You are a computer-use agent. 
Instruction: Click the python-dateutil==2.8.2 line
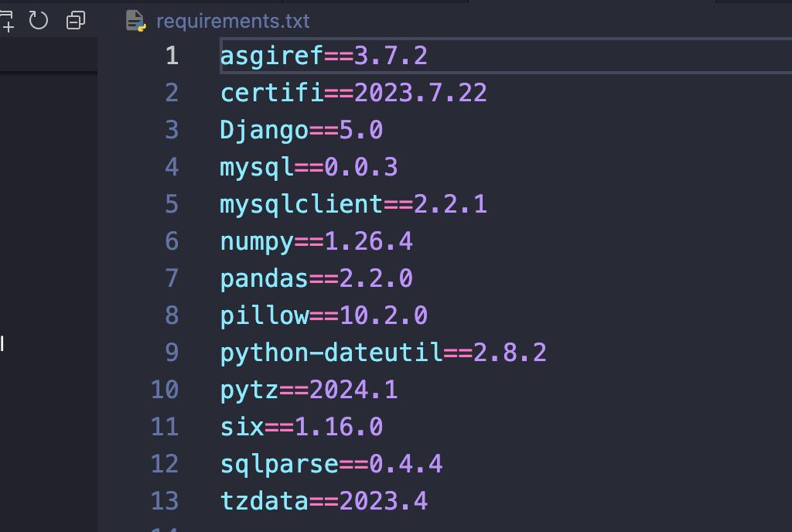pos(384,353)
